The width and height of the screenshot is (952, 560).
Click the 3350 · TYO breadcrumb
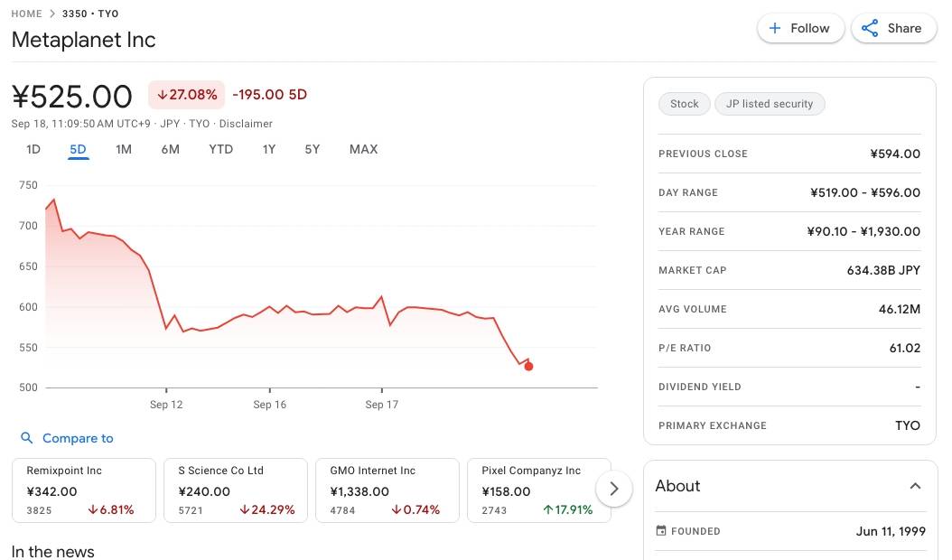click(90, 14)
